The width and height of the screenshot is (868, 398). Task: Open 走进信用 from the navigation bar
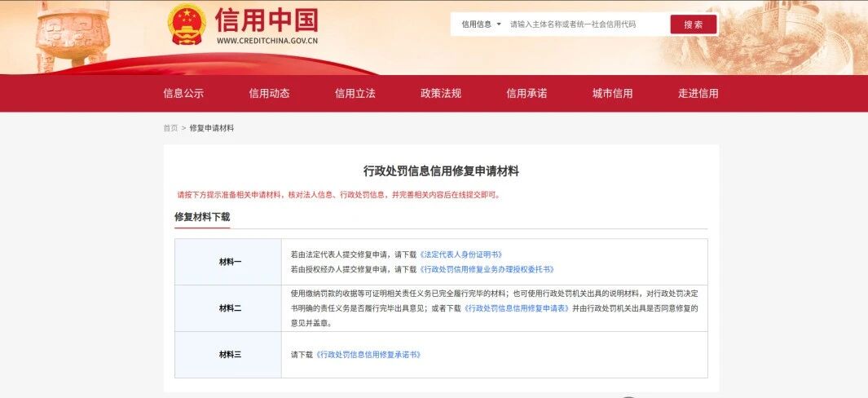coord(698,93)
